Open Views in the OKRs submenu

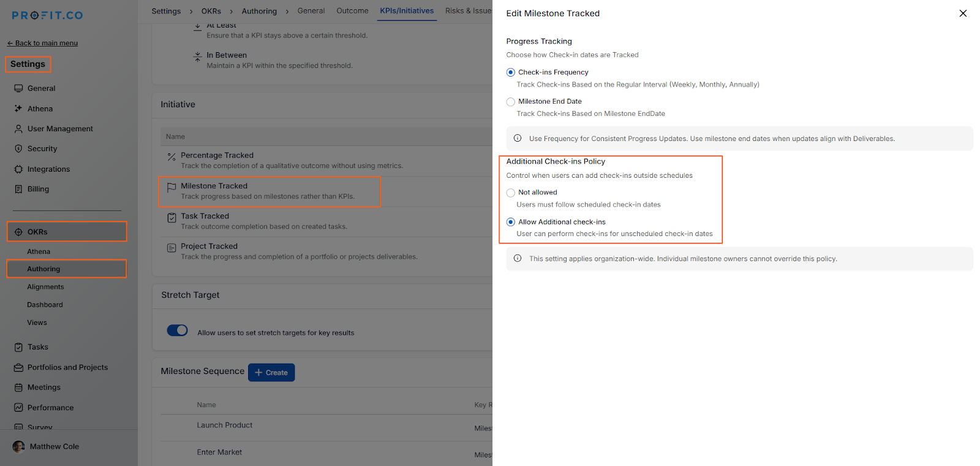point(37,323)
